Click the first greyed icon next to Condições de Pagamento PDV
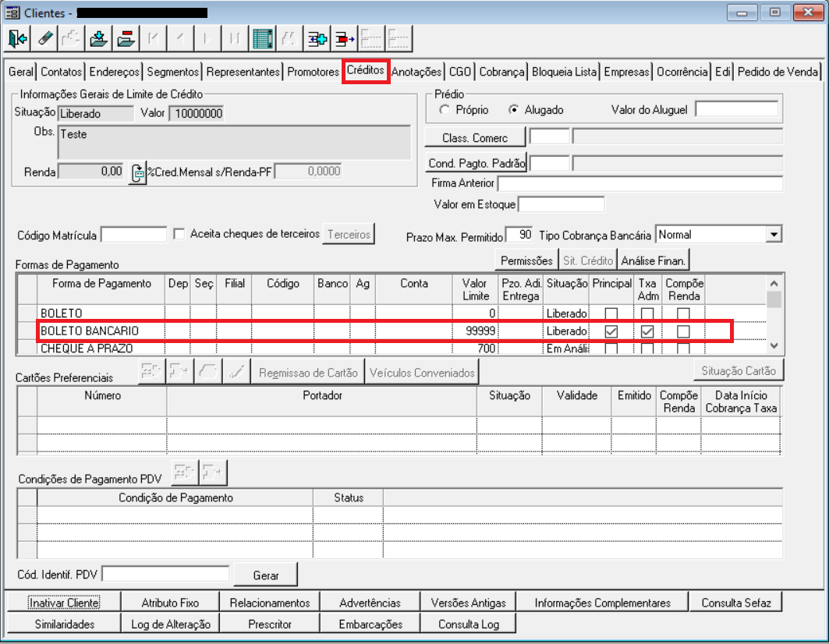 pyautogui.click(x=185, y=472)
